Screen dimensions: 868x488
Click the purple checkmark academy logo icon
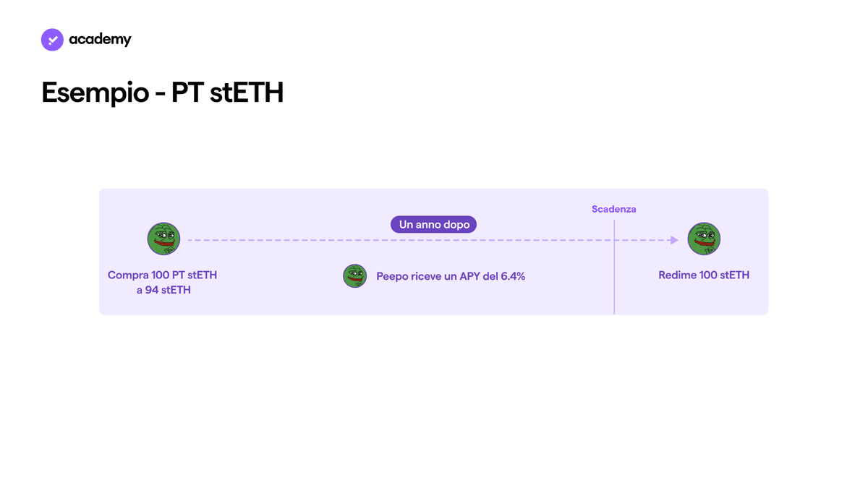[53, 40]
